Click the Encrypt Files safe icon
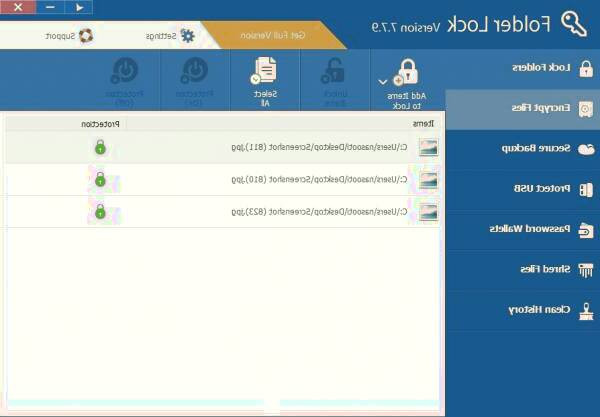 click(586, 109)
